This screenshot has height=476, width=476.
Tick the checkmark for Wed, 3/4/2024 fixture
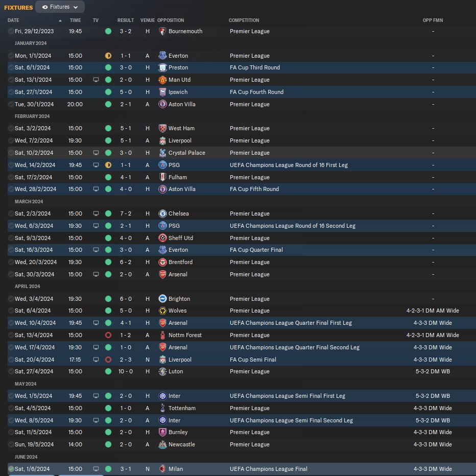point(11,299)
